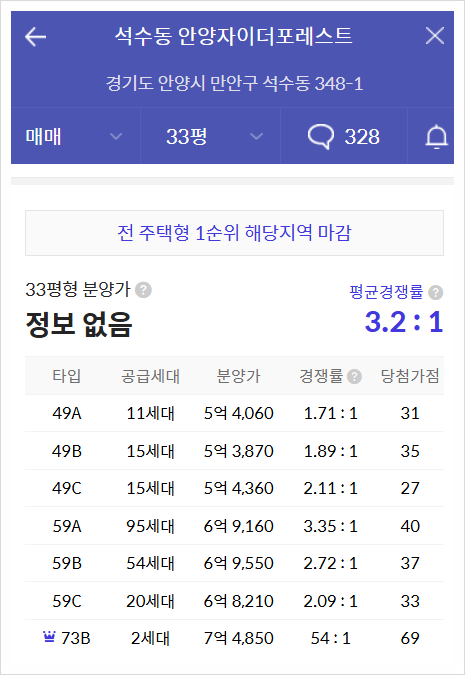The height and width of the screenshot is (675, 465).
Task: Tap the notification bell icon
Action: point(437,137)
